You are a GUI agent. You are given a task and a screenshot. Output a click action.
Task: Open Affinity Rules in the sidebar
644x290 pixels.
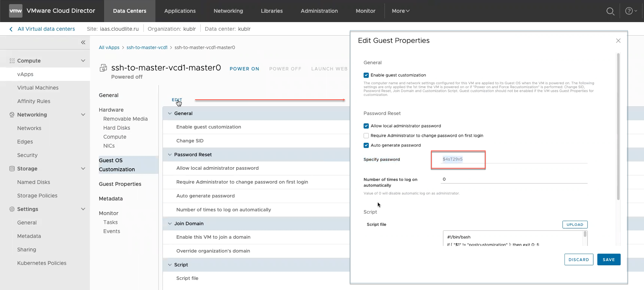click(34, 101)
